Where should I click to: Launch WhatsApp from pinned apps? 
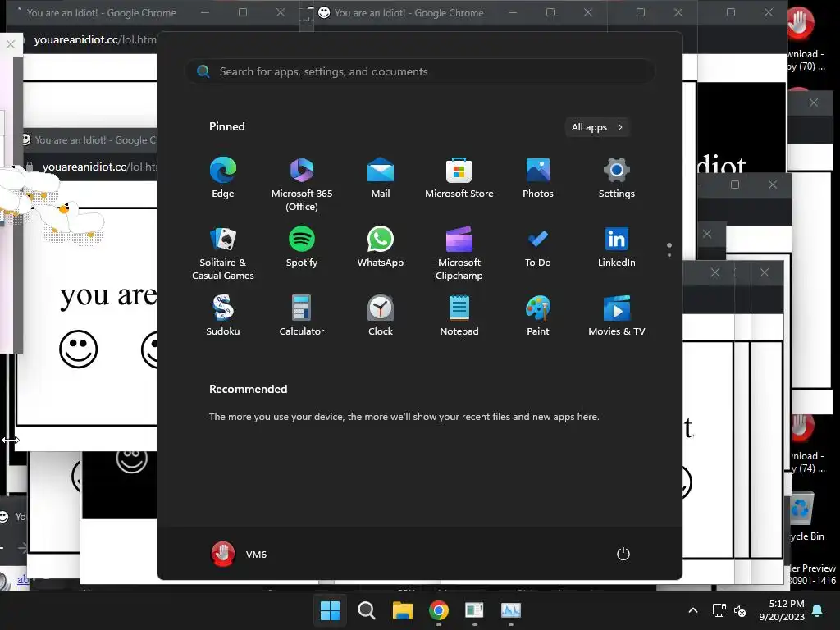(x=381, y=247)
